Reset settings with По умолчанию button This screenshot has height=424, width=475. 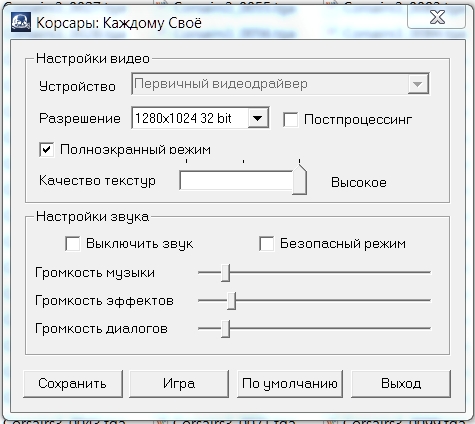click(x=290, y=384)
